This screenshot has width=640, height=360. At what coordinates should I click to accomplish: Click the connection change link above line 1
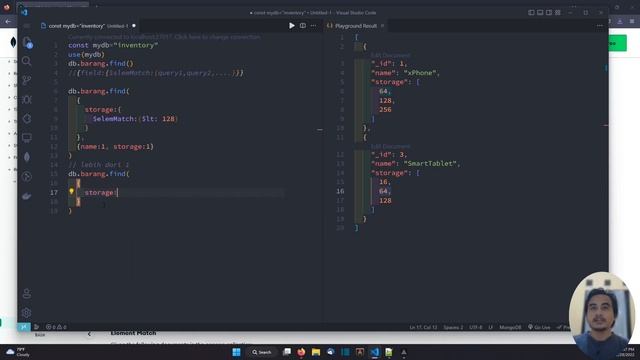click(x=164, y=37)
